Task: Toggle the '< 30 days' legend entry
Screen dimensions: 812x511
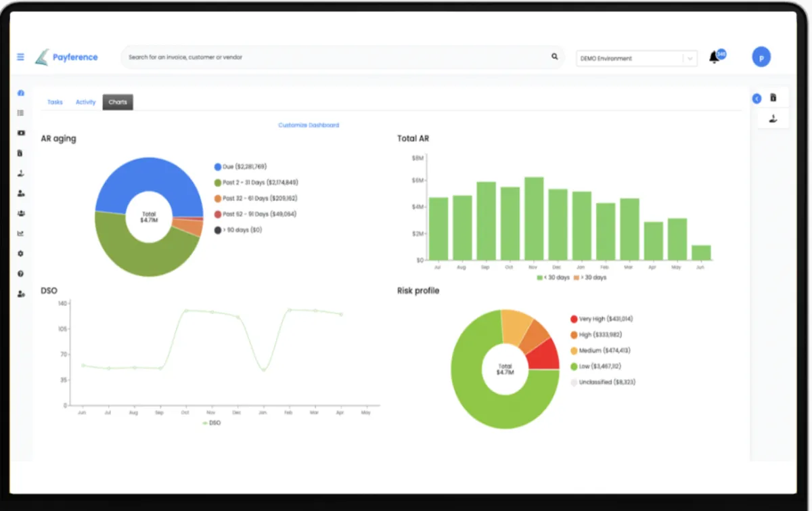Action: click(554, 277)
